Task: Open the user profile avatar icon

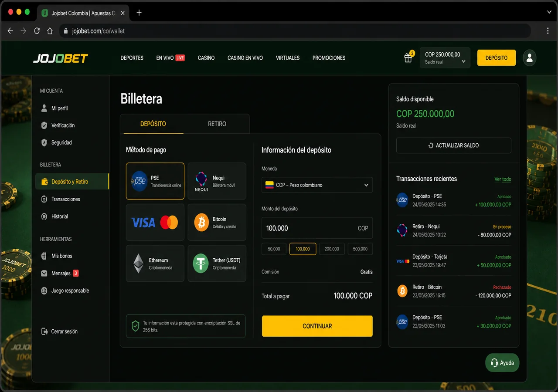Action: pyautogui.click(x=529, y=58)
